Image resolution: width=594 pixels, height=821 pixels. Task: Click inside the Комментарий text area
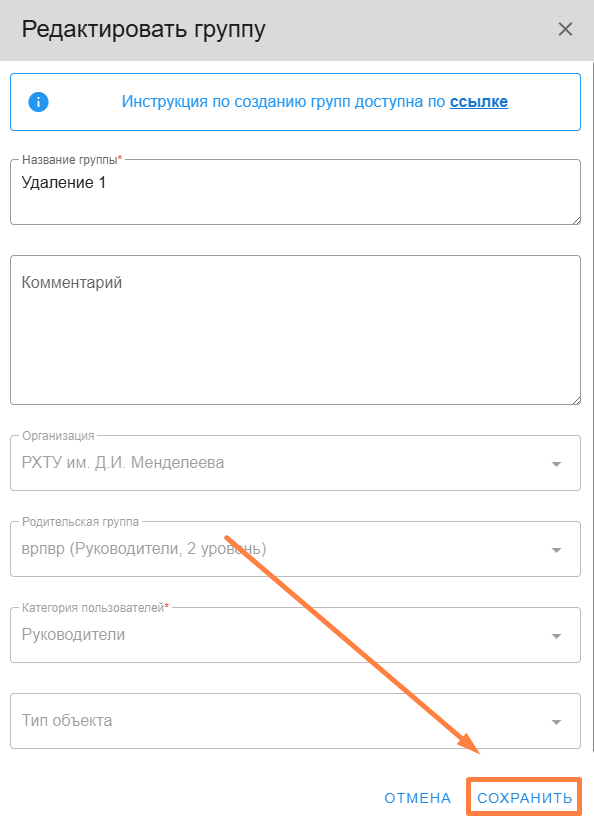pyautogui.click(x=295, y=330)
